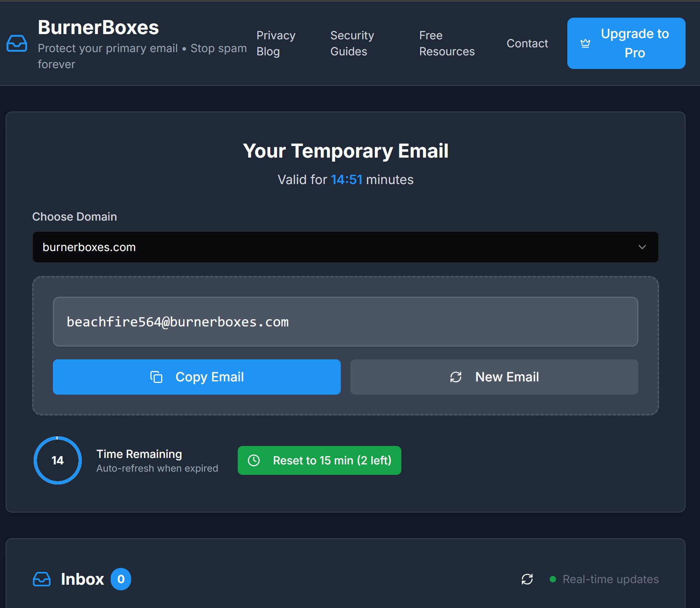Screen dimensions: 700x608
Task: Click the clock icon on the Reset button
Action: coord(254,460)
